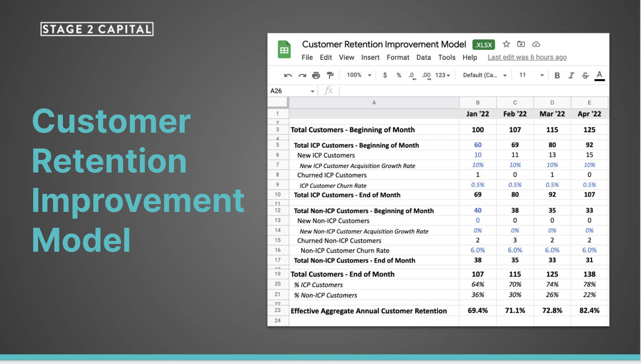
Task: Select column D header
Action: (x=552, y=103)
